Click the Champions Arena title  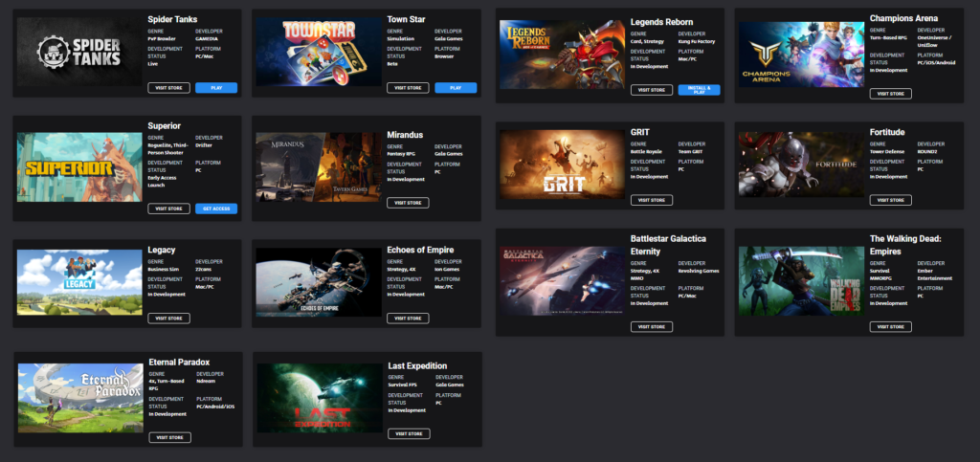click(x=903, y=19)
